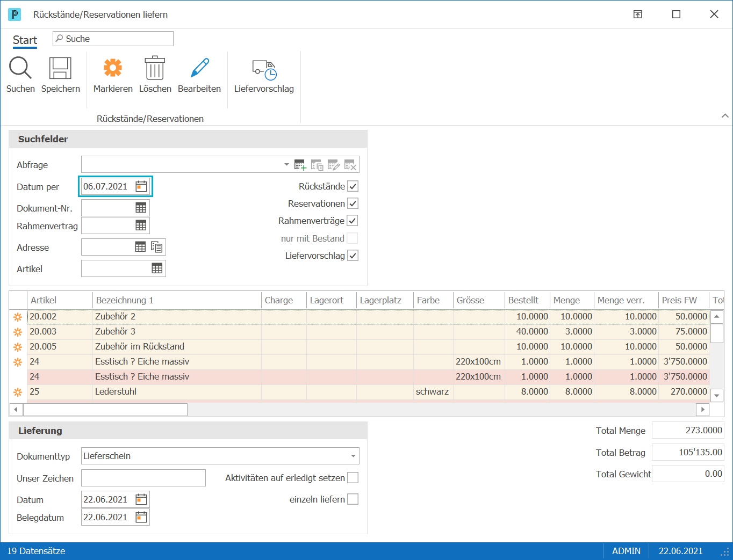Viewport: 733px width, 560px height.
Task: Click the Suchen magnifier icon
Action: (x=20, y=68)
